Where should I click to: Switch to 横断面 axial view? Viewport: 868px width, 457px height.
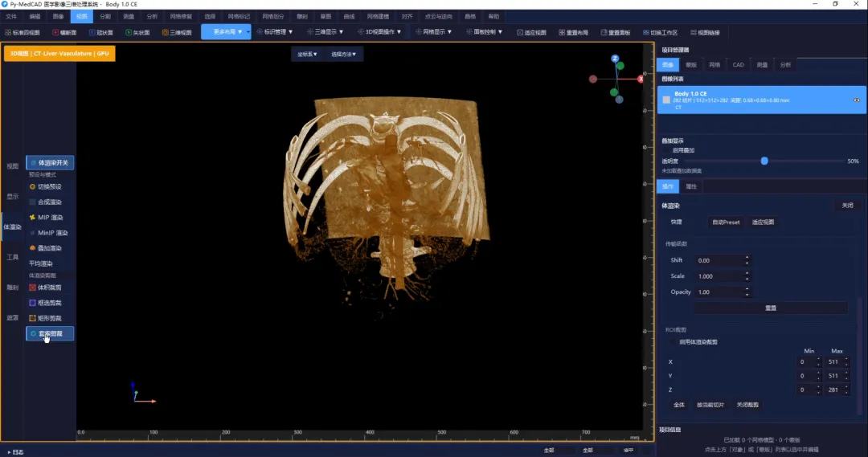click(64, 33)
